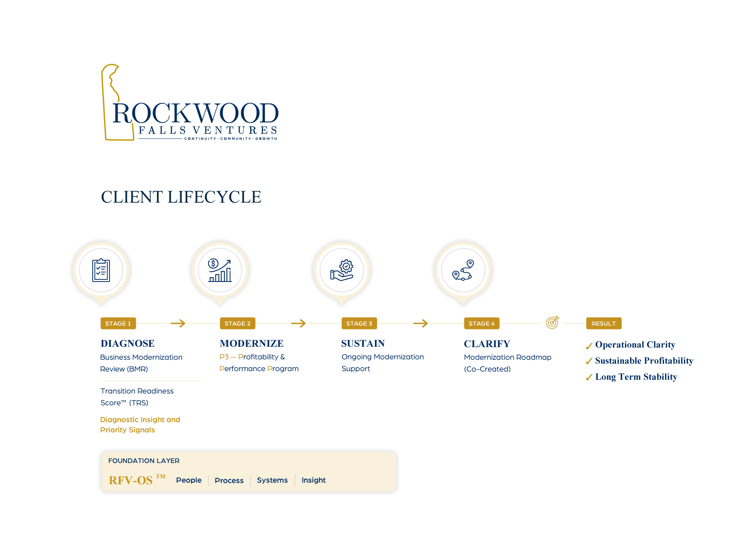Expand the Stage 3 badge

pyautogui.click(x=359, y=323)
